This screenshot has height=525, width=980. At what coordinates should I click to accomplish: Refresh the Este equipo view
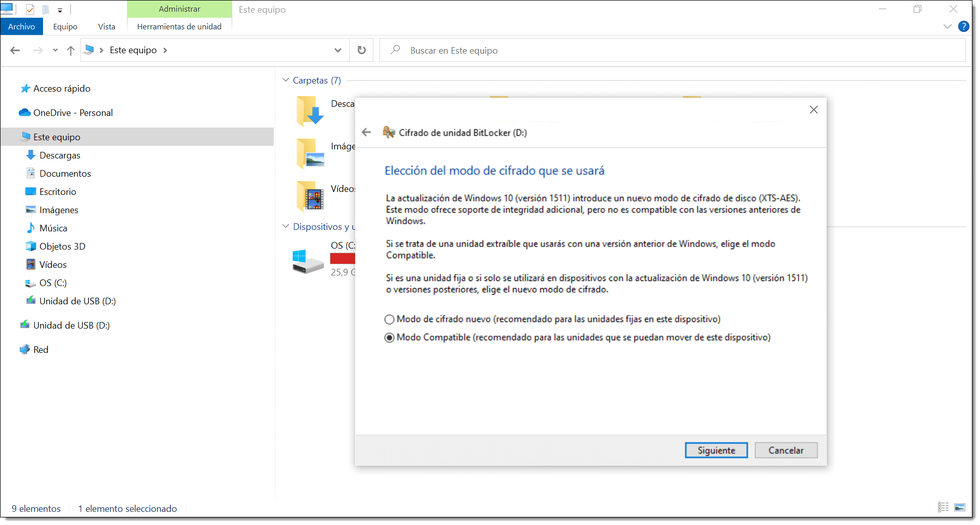pyautogui.click(x=361, y=50)
